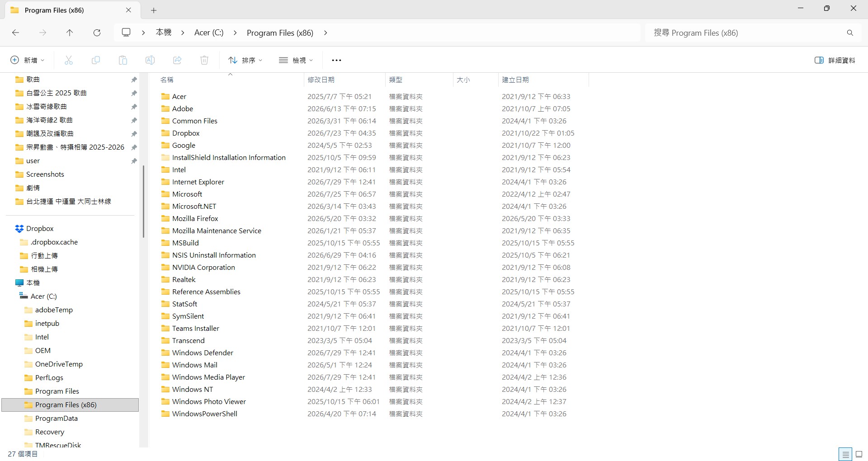
Task: Close the Program Files (x86) tab
Action: (x=128, y=10)
